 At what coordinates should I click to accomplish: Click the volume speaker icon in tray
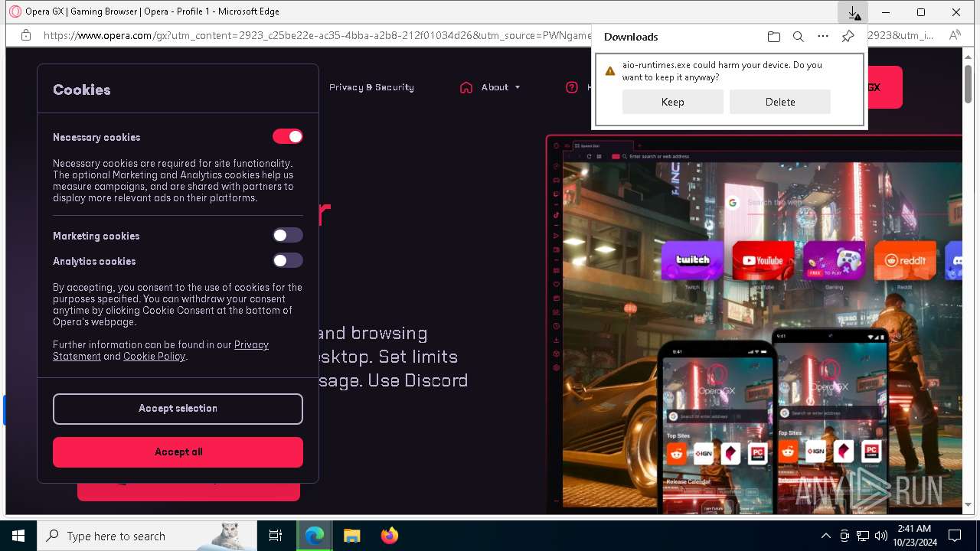click(x=881, y=536)
